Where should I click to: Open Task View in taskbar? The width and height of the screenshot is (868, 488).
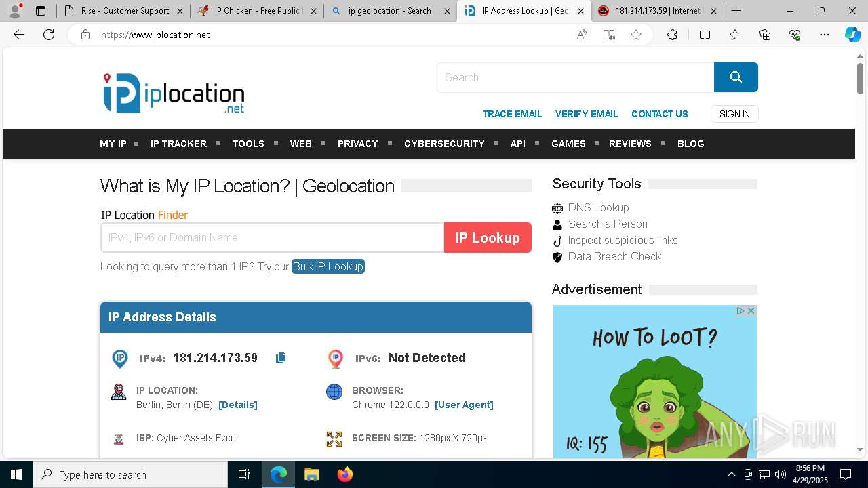point(244,474)
